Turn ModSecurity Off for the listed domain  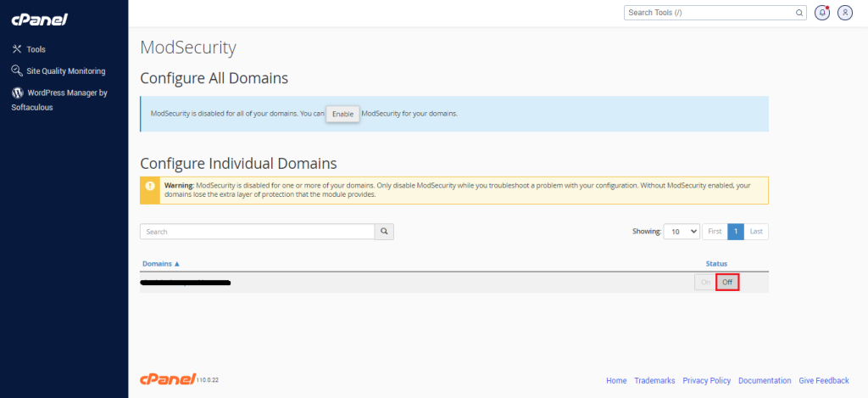tap(727, 282)
